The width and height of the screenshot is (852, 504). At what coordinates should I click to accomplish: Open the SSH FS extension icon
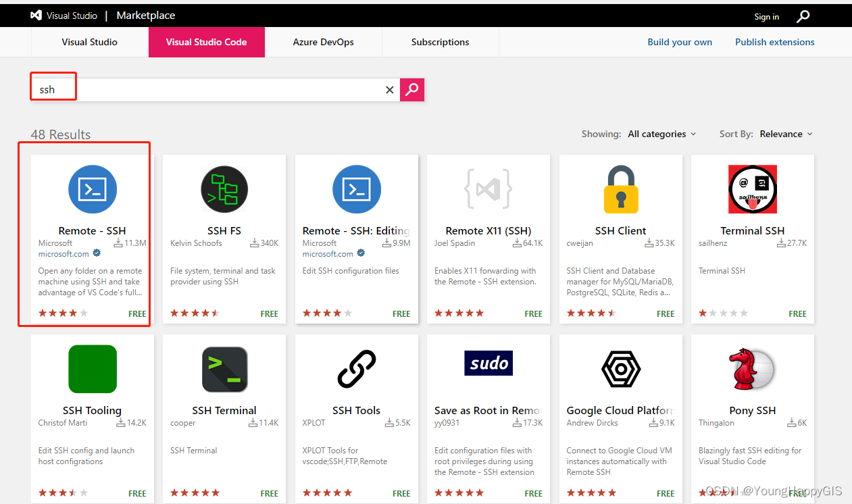point(224,189)
